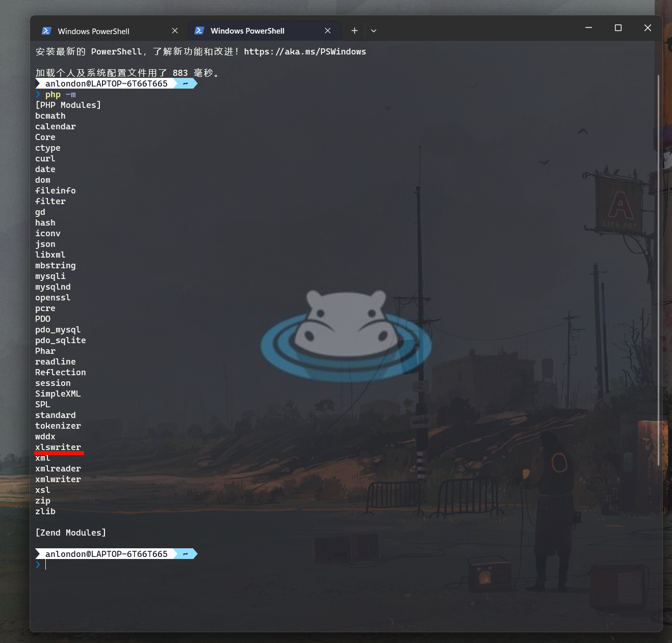Click the pdo_sqlite module entry
The width and height of the screenshot is (672, 643).
(x=60, y=340)
